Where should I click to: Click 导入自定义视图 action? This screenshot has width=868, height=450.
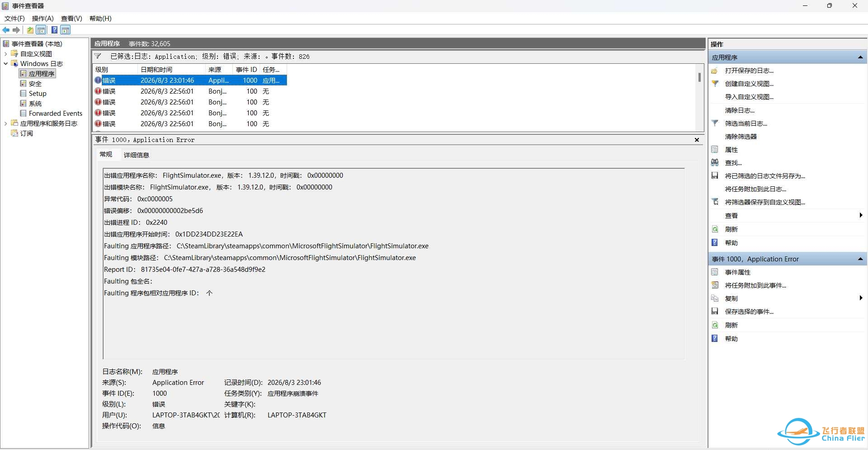[x=749, y=97]
